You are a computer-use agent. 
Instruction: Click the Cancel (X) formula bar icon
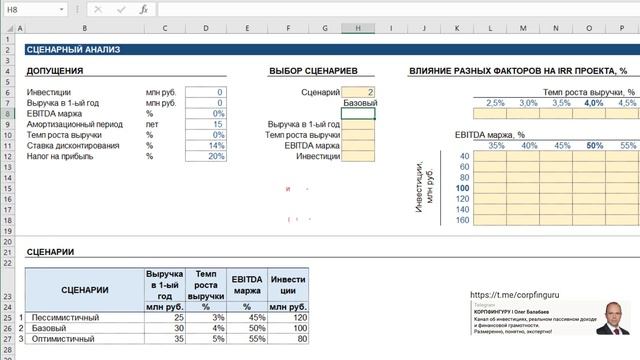98,9
